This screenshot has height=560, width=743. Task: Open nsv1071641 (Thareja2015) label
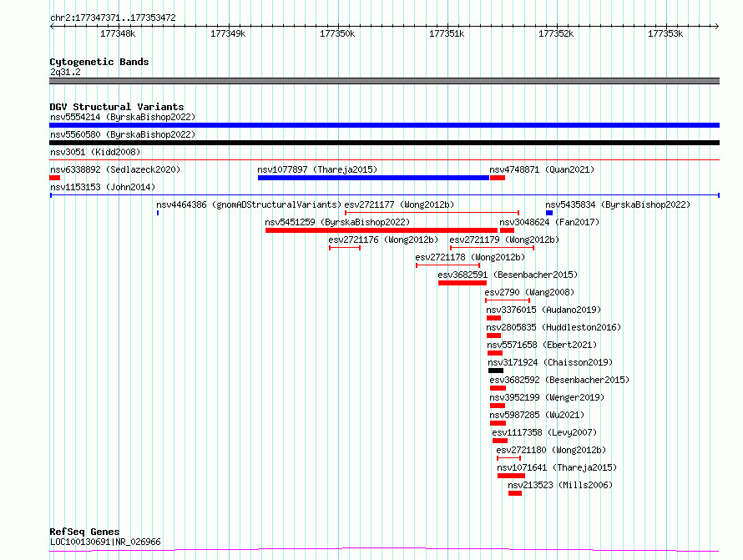[x=558, y=467]
